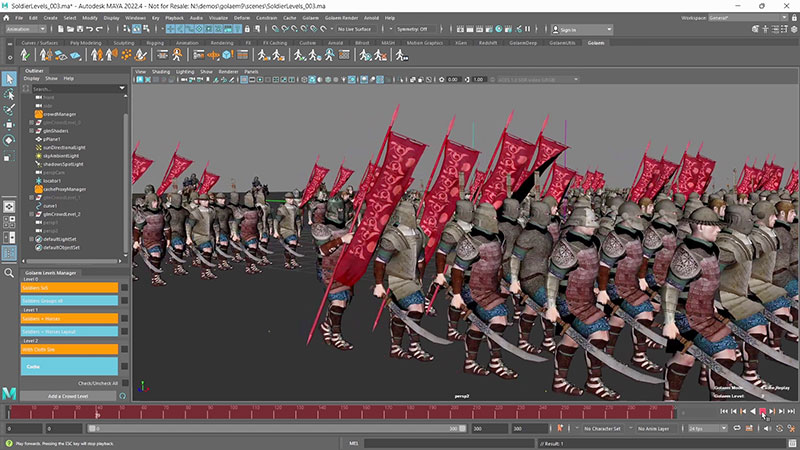Open the script editor icon at bottom right
Viewport: 800px width, 450px height.
point(791,442)
